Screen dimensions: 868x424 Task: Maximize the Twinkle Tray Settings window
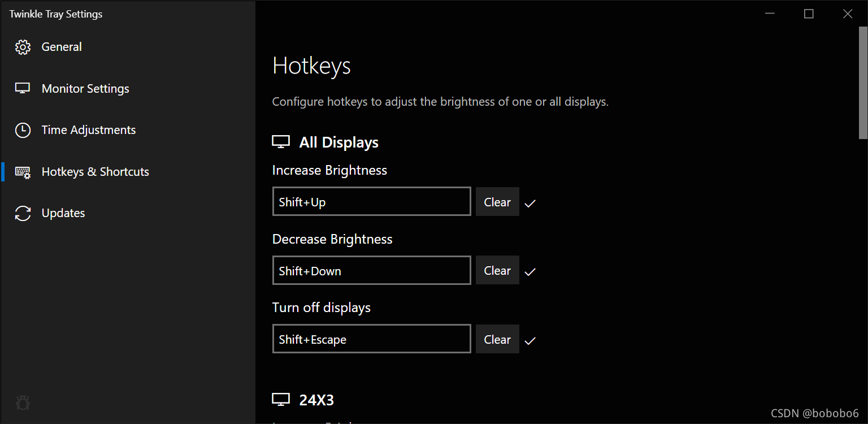pyautogui.click(x=809, y=14)
